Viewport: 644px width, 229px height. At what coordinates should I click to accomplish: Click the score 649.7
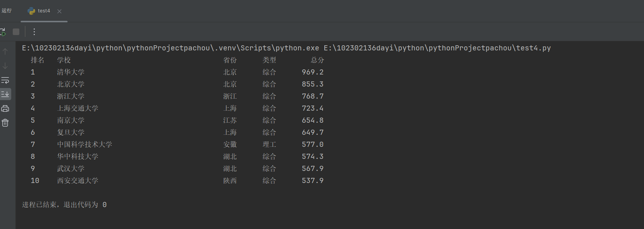click(313, 132)
